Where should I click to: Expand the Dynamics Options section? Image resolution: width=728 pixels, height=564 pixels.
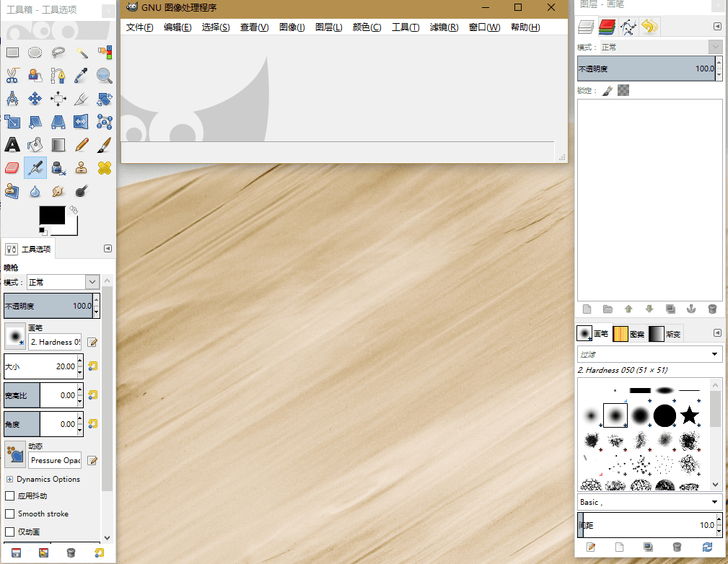[x=10, y=479]
